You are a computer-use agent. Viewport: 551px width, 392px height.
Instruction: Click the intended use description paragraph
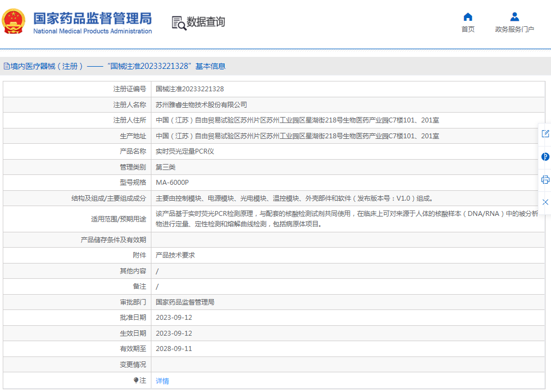click(347, 219)
